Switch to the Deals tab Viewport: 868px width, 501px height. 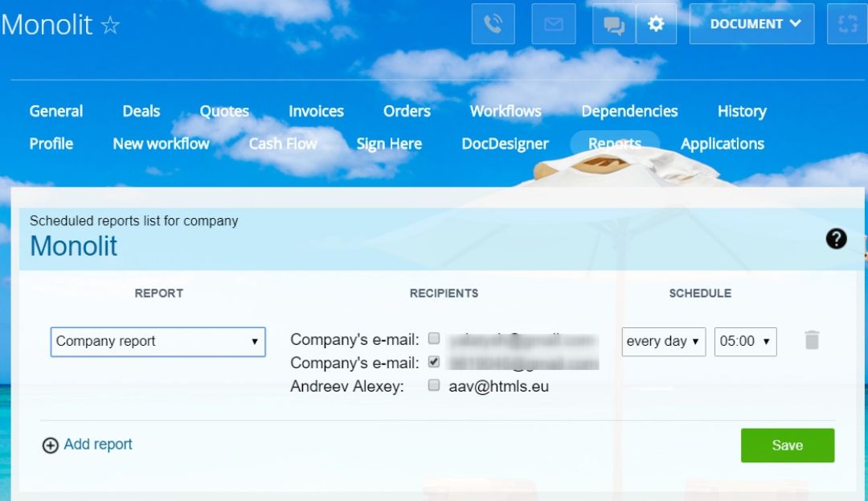pyautogui.click(x=141, y=111)
